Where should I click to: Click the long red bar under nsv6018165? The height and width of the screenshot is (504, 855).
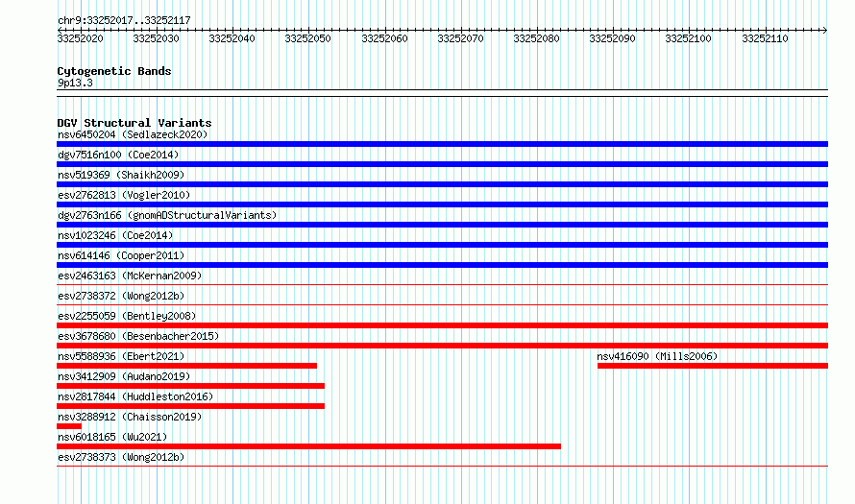point(308,446)
